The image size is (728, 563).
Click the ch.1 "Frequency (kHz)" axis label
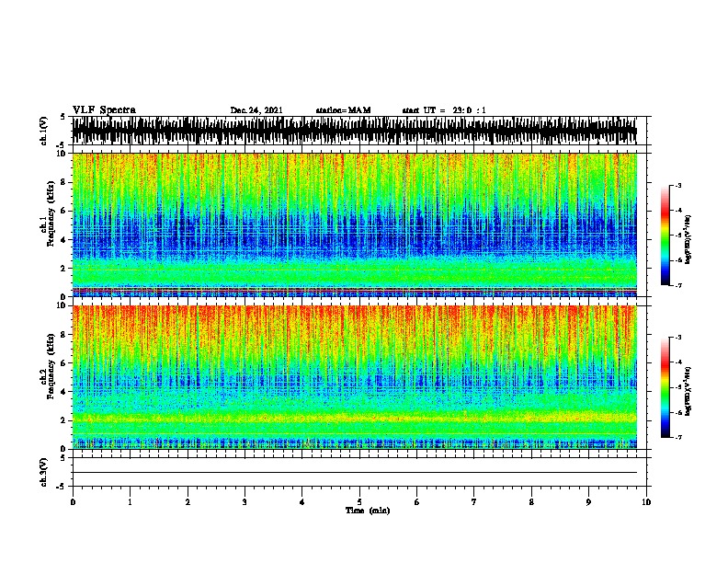coord(51,213)
